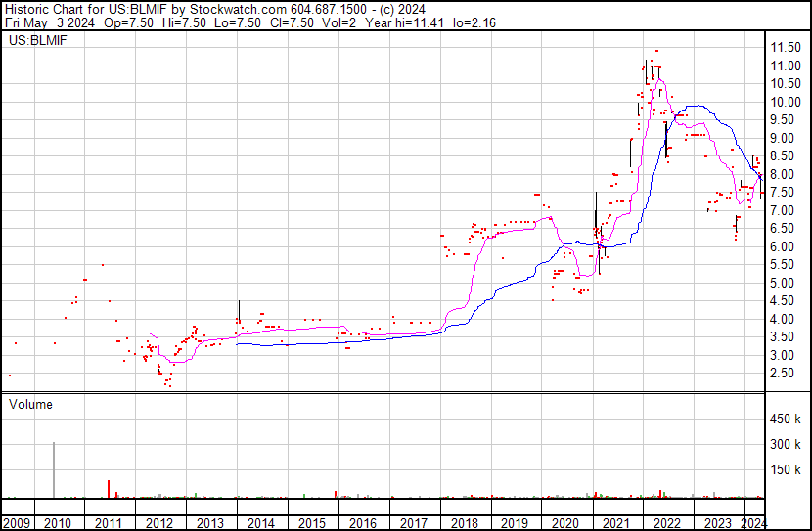Click the 11.50 price axis label
Viewport: 812px width, 531px height.
coord(786,48)
